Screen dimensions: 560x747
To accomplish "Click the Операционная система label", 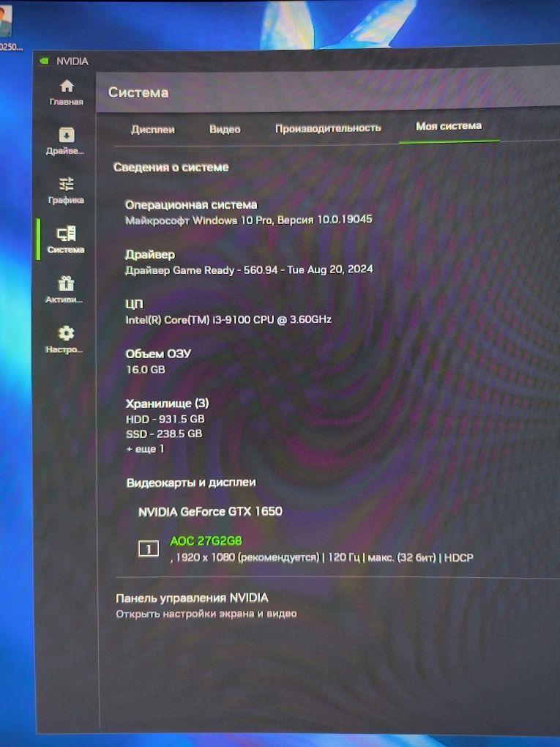I will coord(191,205).
